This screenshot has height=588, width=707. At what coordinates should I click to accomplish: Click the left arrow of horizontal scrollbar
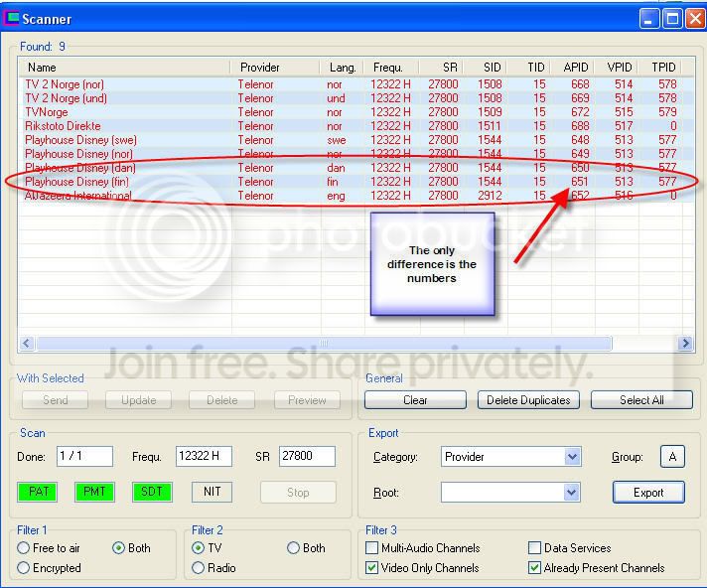[26, 343]
